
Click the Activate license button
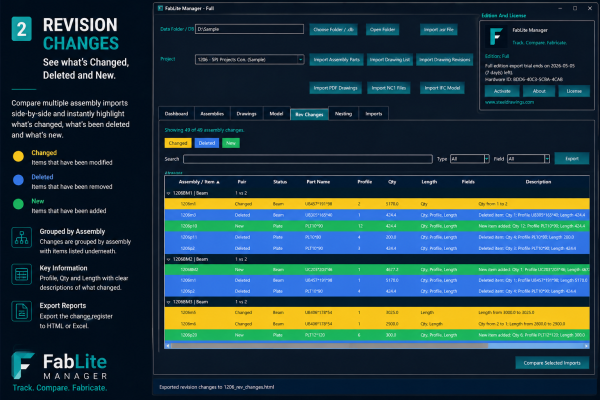point(502,91)
